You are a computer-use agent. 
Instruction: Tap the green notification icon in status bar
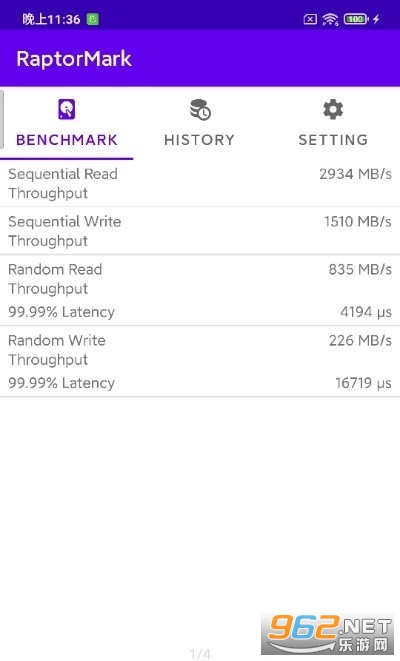click(x=93, y=19)
